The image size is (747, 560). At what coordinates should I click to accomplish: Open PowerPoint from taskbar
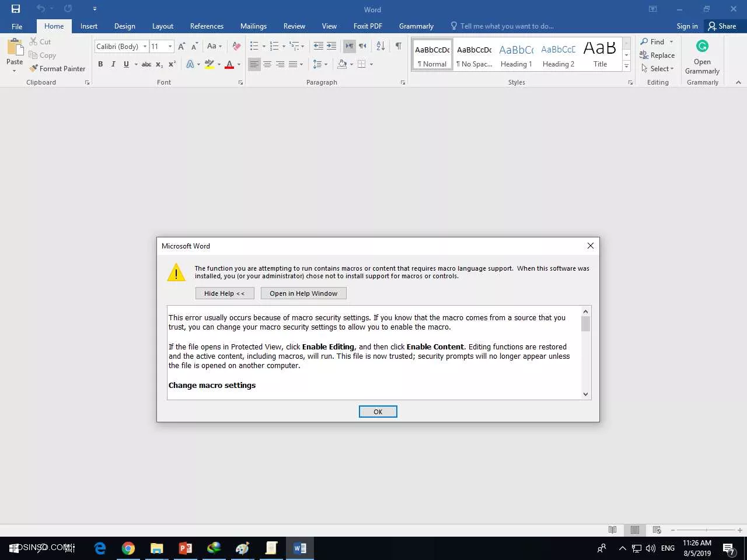[x=186, y=548]
